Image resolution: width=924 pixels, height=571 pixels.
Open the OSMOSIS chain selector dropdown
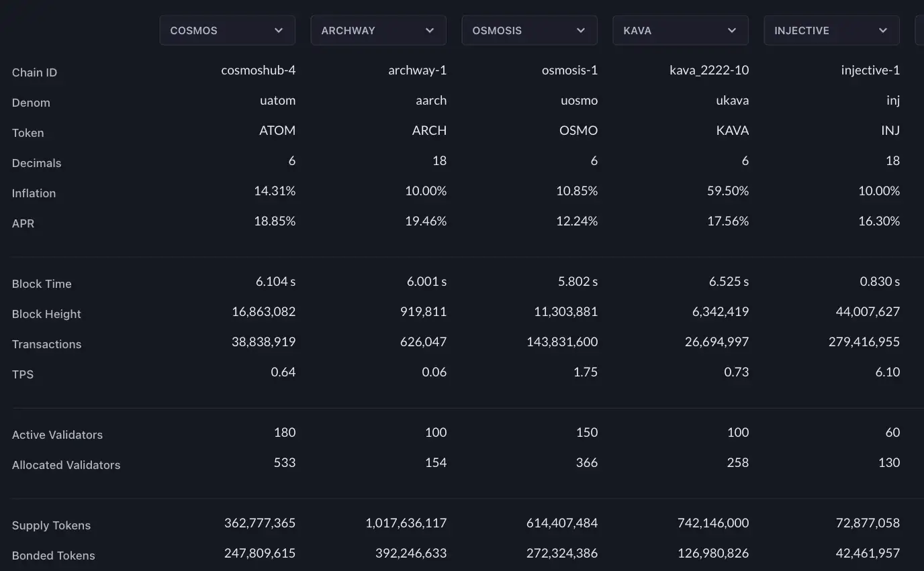click(x=528, y=30)
